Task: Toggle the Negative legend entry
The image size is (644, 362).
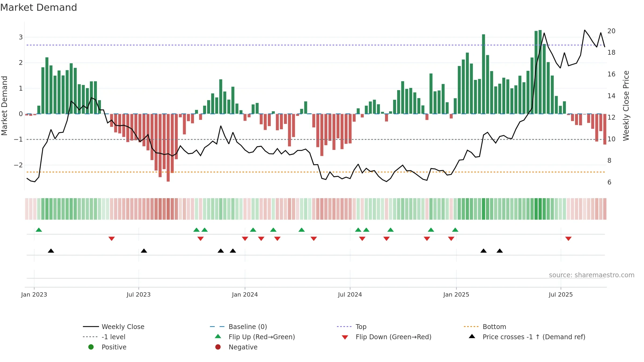Action: pyautogui.click(x=236, y=347)
